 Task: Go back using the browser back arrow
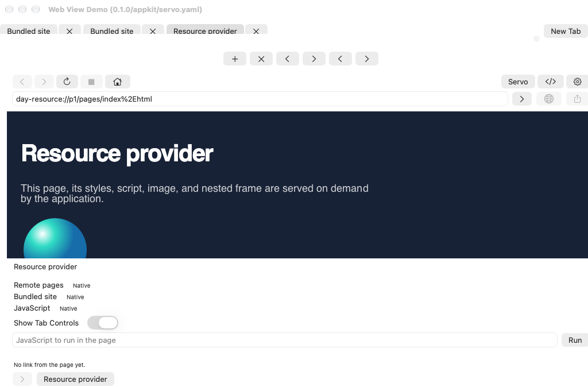click(x=22, y=82)
